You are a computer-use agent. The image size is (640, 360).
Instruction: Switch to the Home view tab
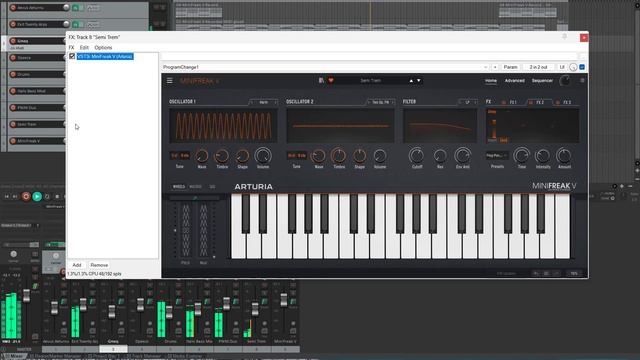(x=491, y=80)
